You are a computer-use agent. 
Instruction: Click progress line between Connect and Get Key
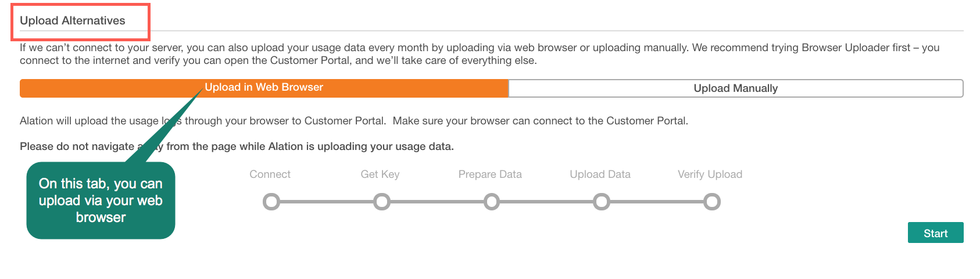326,202
